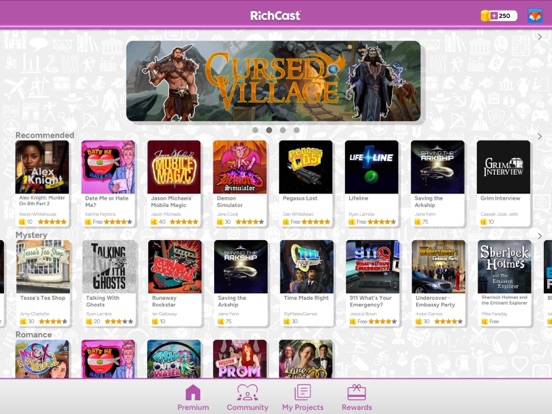Click the Sherlock Holmes story title
This screenshot has width=552, height=414.
point(504,300)
